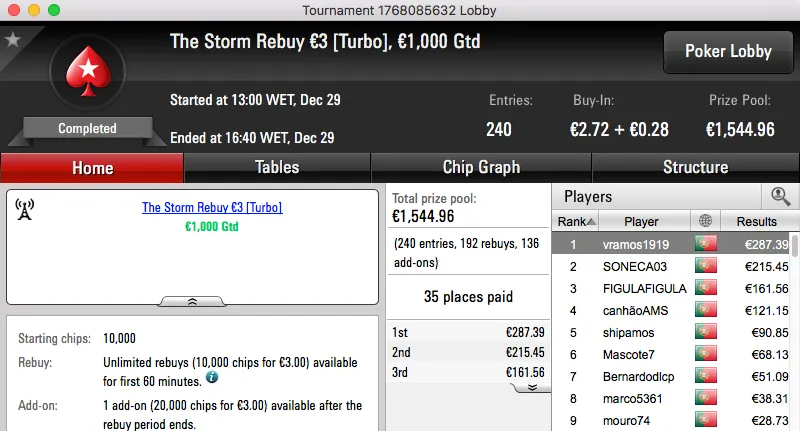Open the Structure tab

[695, 167]
